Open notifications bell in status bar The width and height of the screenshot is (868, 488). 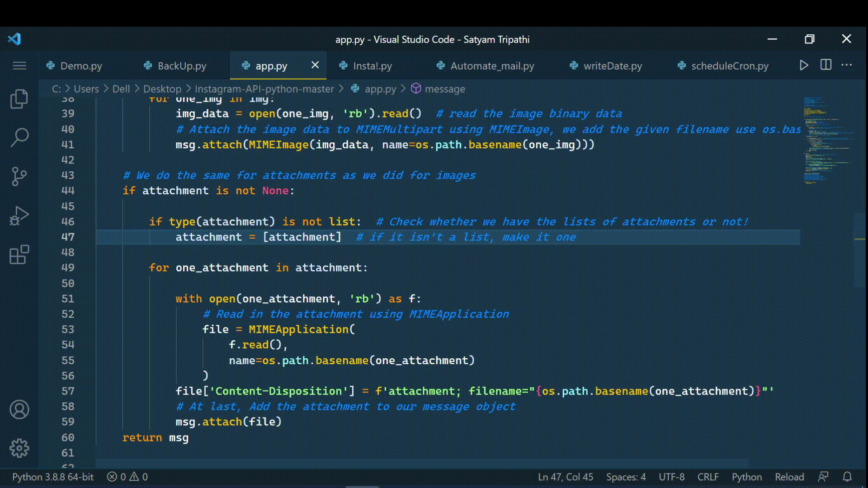[847, 477]
